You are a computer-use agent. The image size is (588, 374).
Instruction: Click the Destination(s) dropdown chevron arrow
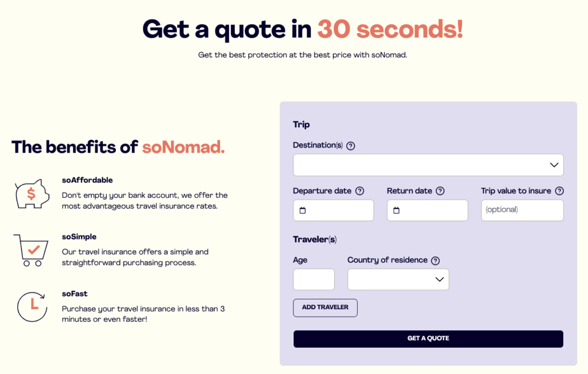554,165
